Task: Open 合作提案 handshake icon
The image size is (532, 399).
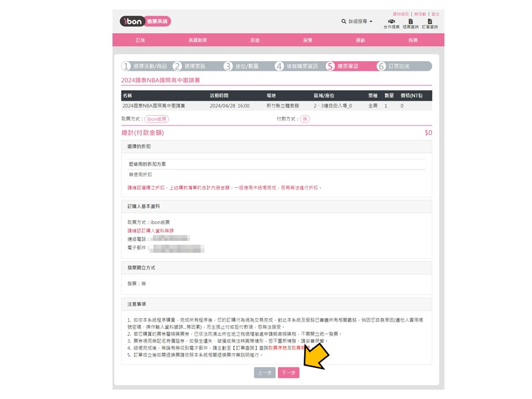Action: (x=391, y=22)
